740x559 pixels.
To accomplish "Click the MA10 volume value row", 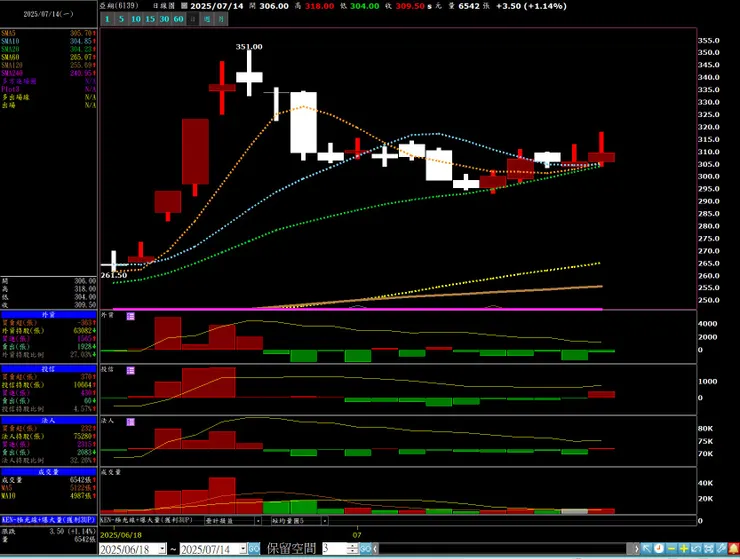I will click(49, 496).
